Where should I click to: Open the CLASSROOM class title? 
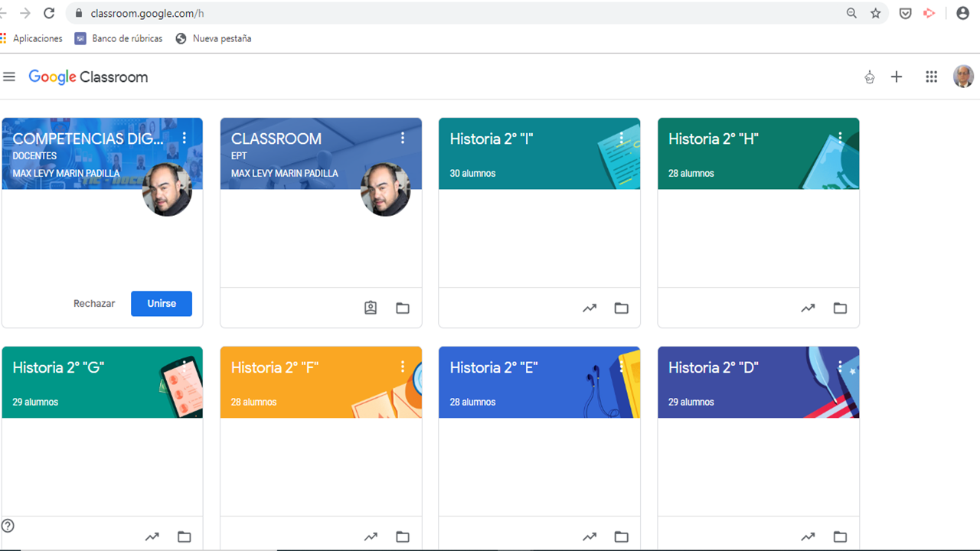coord(276,139)
